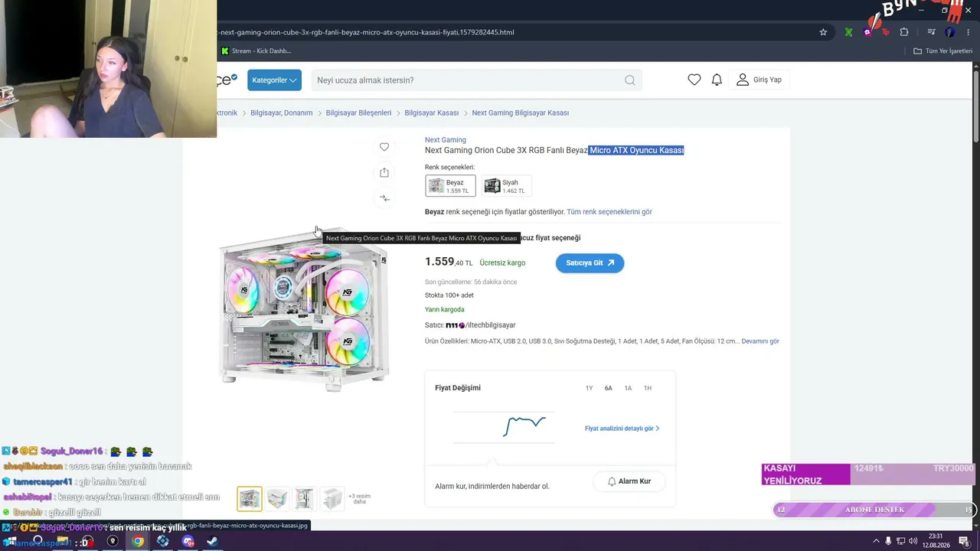Open the Stream - Kick Dashboard bookmark
Image resolution: width=980 pixels, height=551 pixels.
tap(256, 51)
